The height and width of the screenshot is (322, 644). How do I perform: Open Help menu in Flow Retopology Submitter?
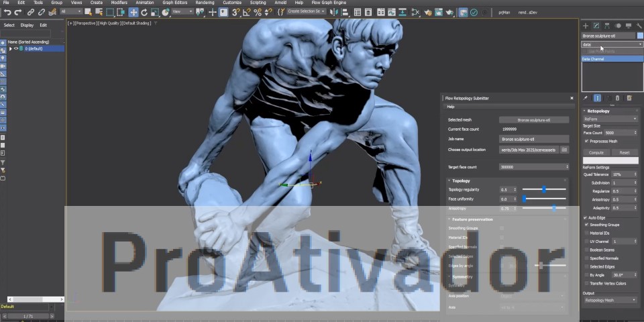coord(451,107)
